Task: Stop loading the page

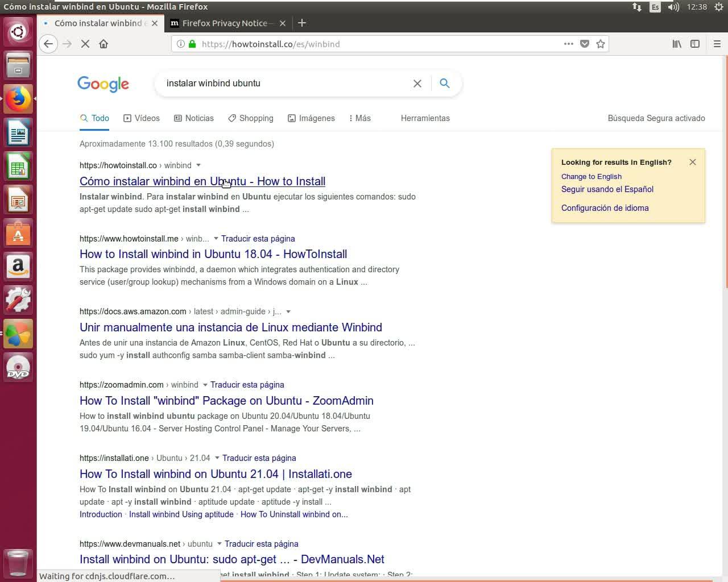Action: 85,44
